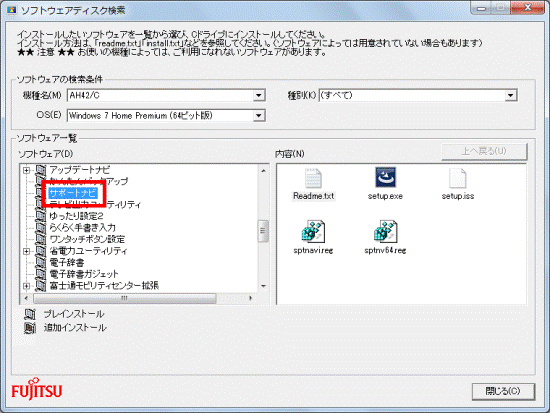Click the horizontal scrollbar left arrow
Screen dimensions: 550x413
[x=26, y=298]
